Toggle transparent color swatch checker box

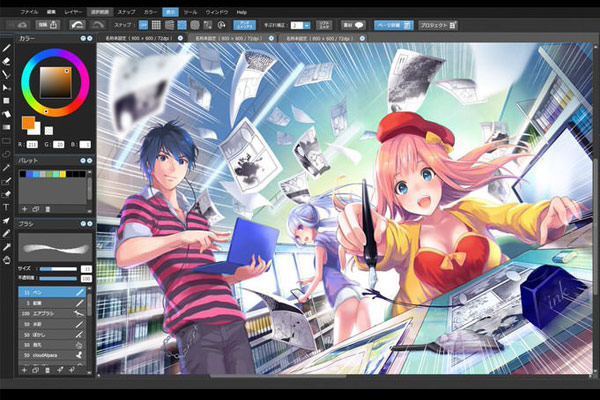click(x=49, y=131)
